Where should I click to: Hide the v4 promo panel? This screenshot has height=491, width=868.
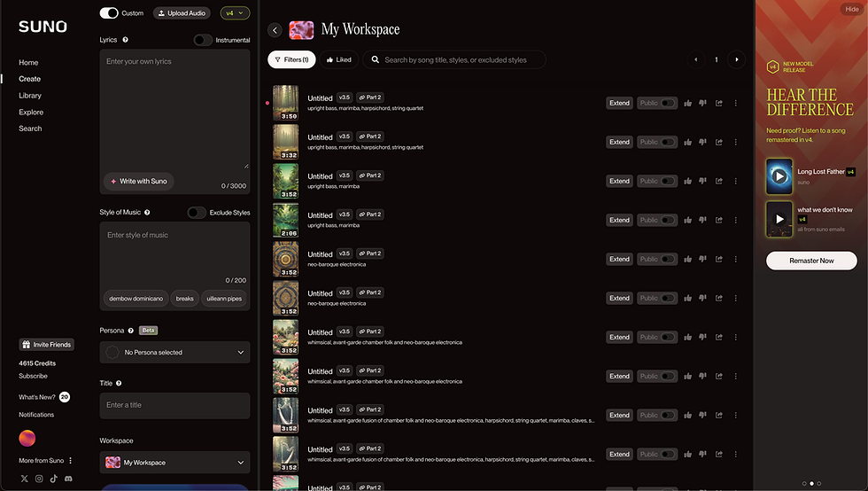point(852,10)
